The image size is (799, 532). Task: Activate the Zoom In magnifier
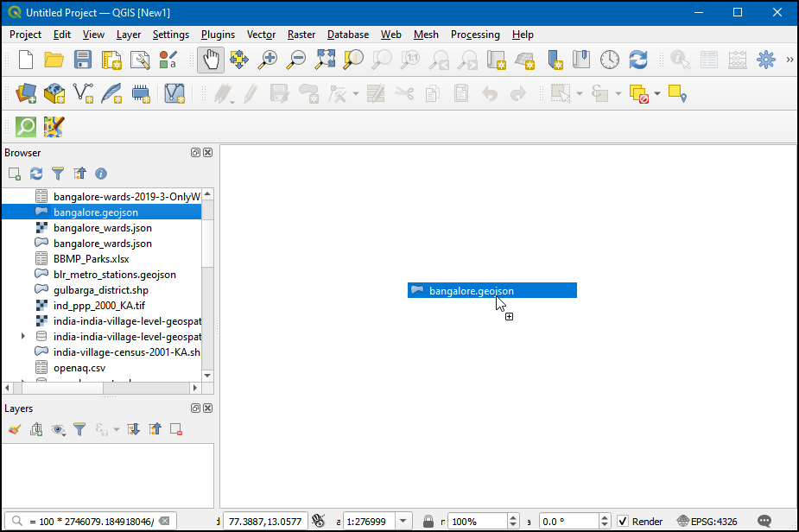pos(267,60)
